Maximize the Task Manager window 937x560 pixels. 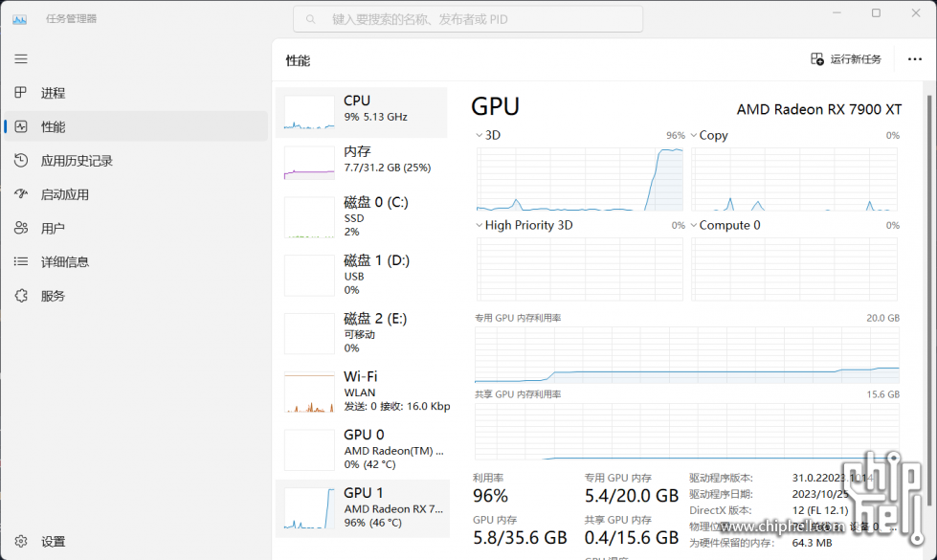tap(876, 13)
